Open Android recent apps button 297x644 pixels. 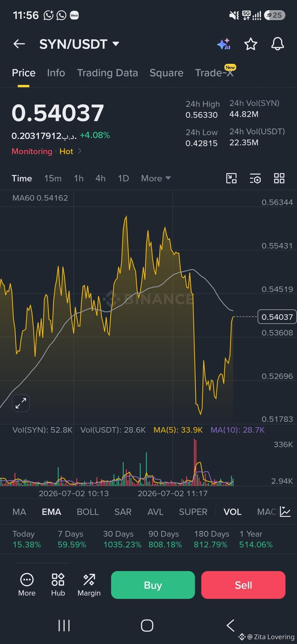pos(64,626)
